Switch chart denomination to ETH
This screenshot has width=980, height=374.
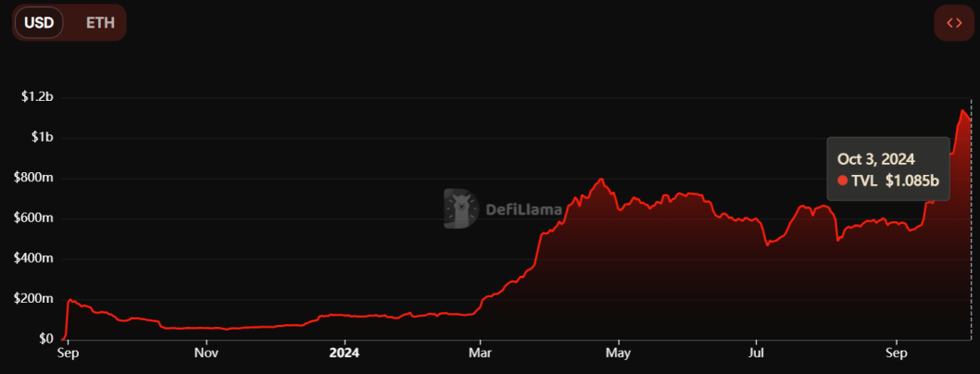[x=100, y=23]
